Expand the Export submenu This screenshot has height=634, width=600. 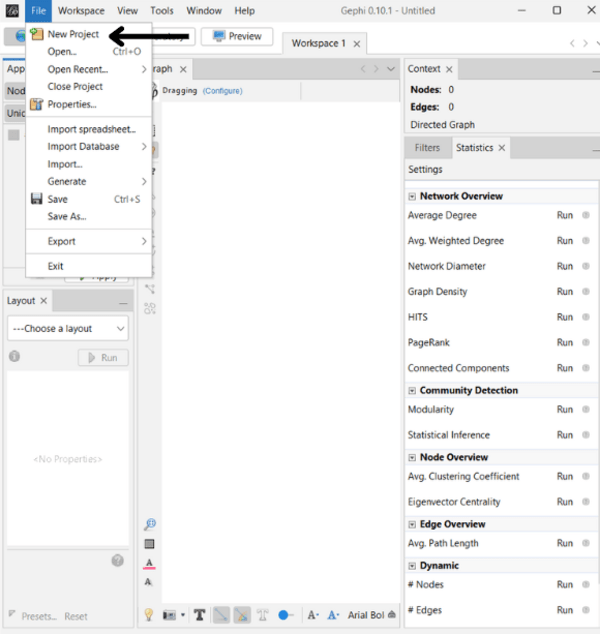87,241
